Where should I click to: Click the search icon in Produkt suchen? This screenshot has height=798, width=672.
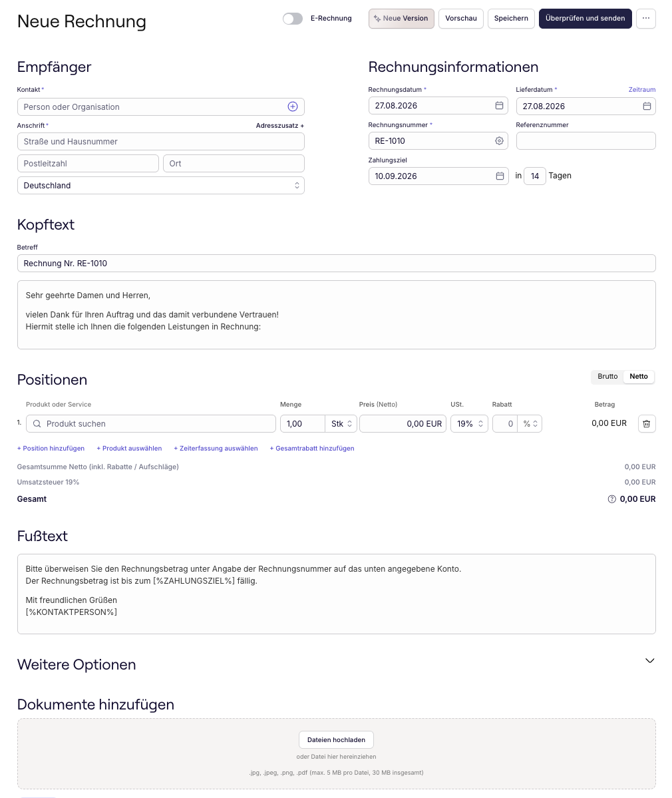(37, 423)
